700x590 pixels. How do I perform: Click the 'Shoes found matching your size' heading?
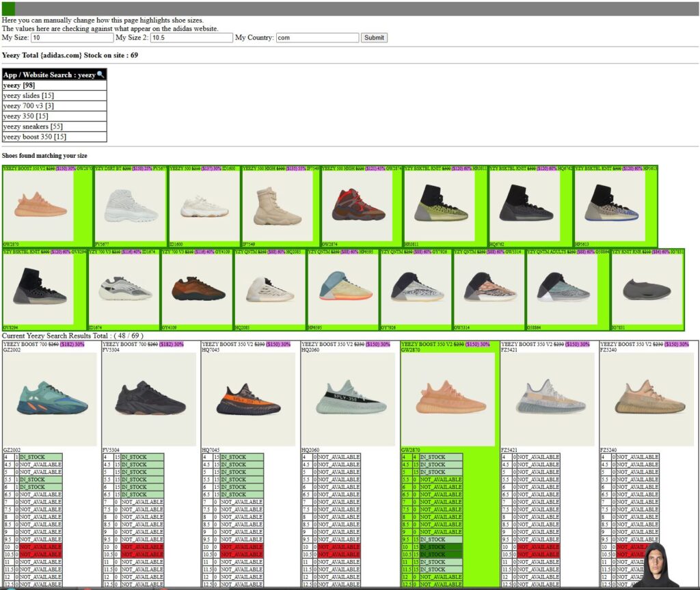tap(44, 155)
